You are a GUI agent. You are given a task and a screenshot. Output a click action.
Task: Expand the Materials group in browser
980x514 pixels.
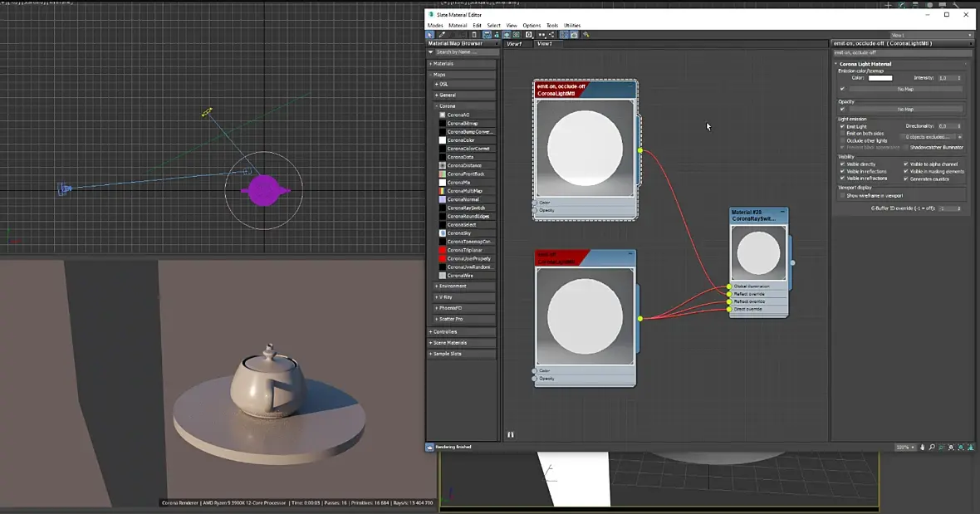461,64
